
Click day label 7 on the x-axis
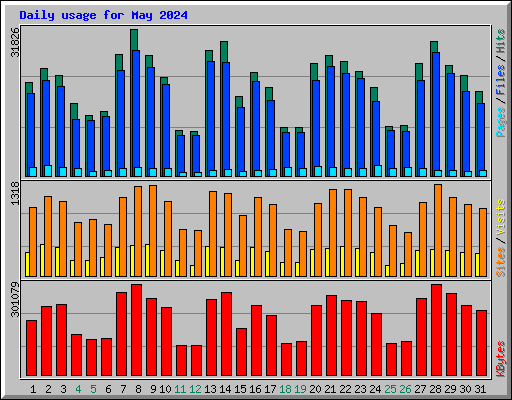click(x=123, y=389)
